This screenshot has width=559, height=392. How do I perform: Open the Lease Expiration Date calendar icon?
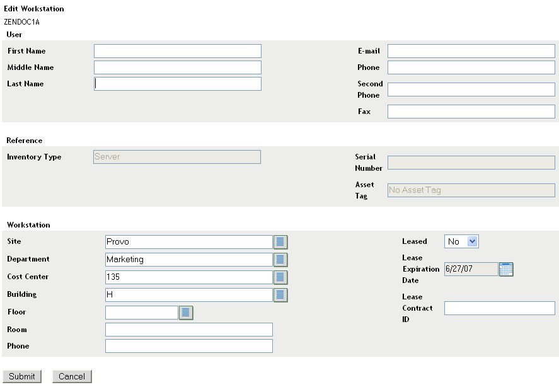click(x=506, y=269)
